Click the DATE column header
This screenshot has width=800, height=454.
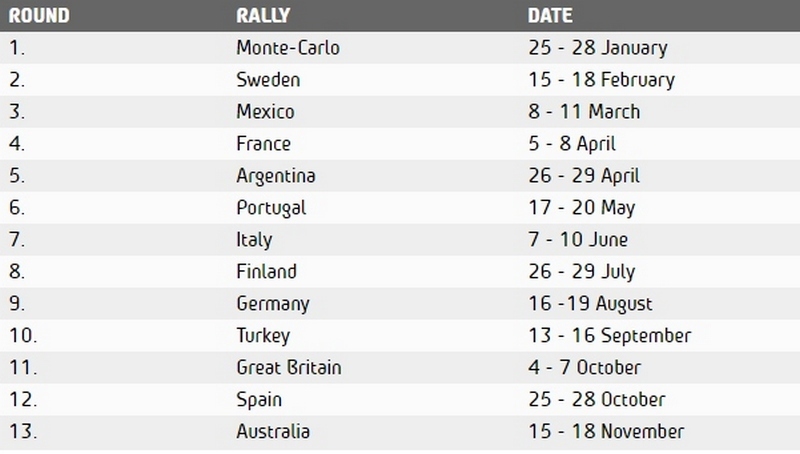550,16
